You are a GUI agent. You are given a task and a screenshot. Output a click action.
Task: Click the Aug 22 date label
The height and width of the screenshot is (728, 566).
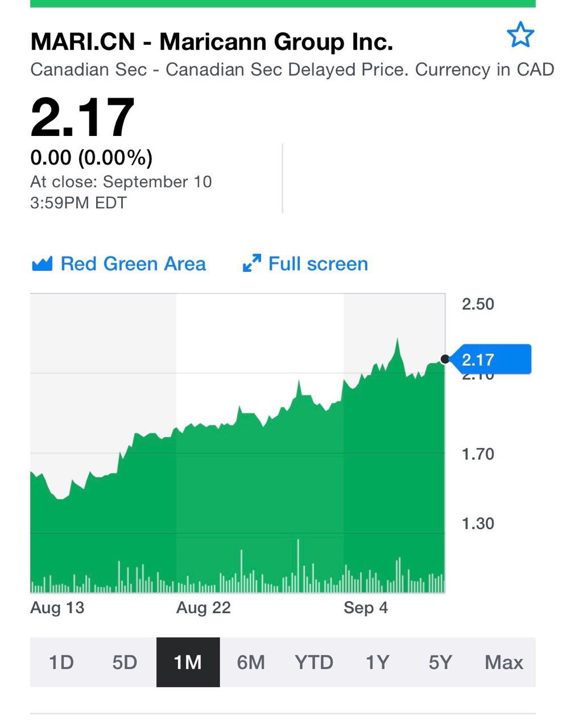[204, 607]
